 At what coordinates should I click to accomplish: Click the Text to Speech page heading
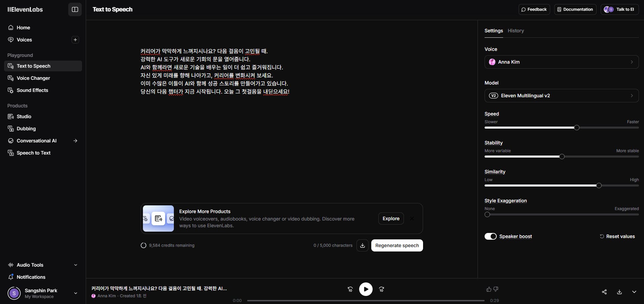tap(113, 9)
